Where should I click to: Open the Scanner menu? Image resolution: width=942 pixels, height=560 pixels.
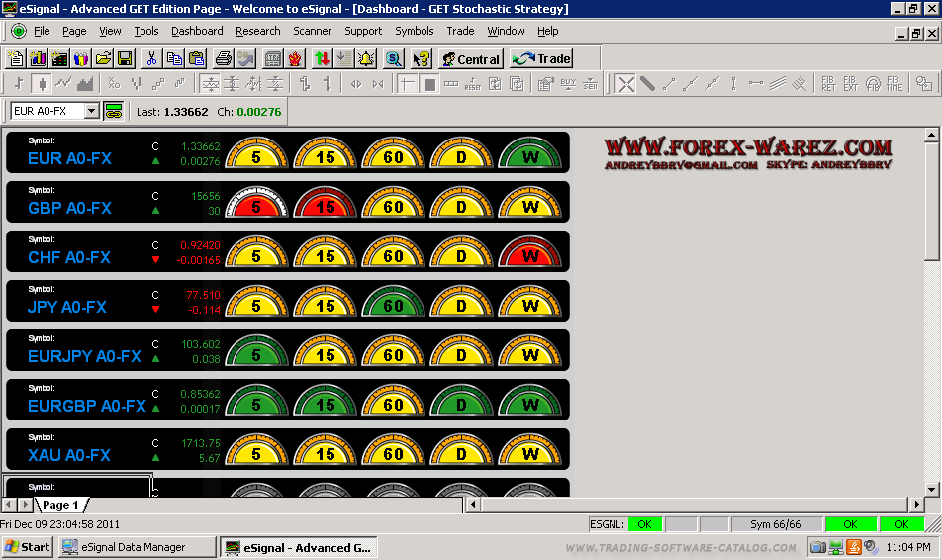pyautogui.click(x=312, y=31)
